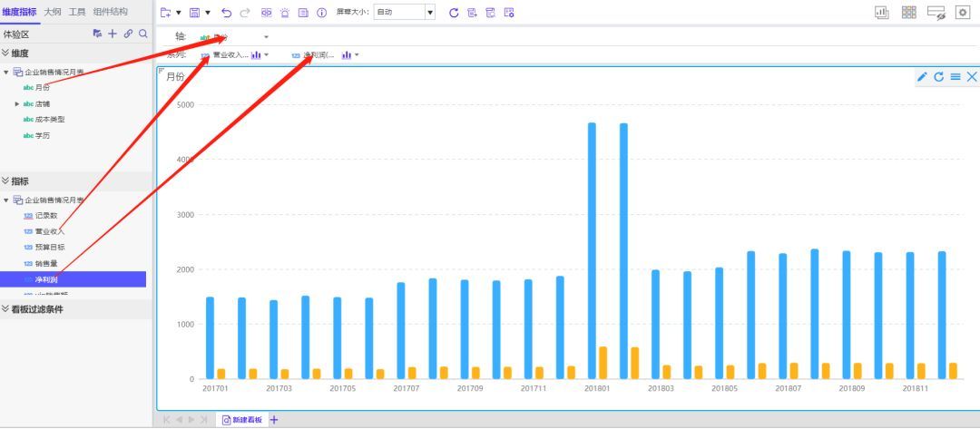Click the 月份 title of the chart
The image size is (980, 429).
click(x=176, y=77)
